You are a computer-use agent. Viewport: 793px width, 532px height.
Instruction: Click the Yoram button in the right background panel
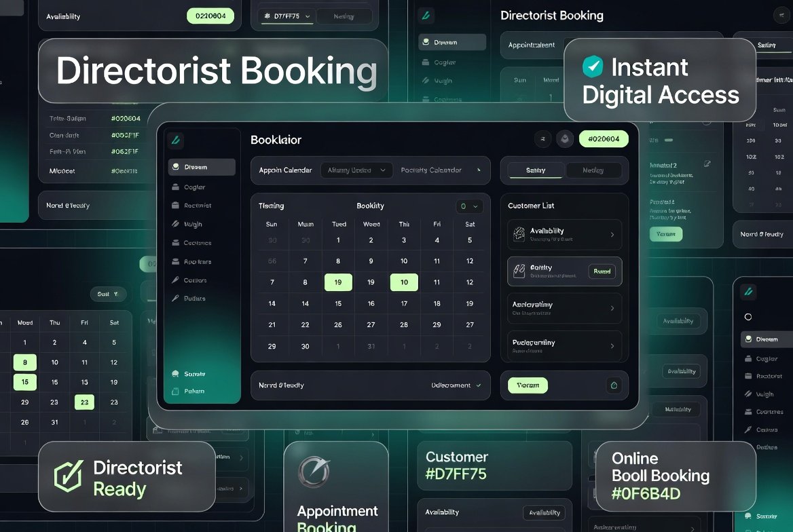pyautogui.click(x=666, y=234)
